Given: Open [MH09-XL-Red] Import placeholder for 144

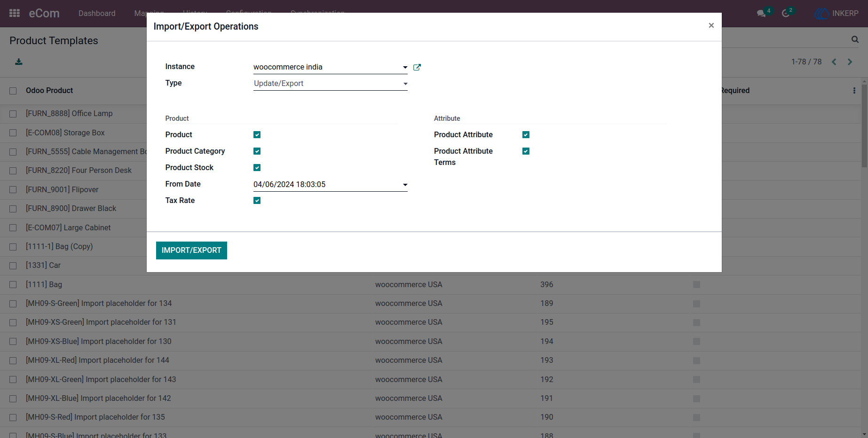Looking at the screenshot, I should [x=97, y=360].
